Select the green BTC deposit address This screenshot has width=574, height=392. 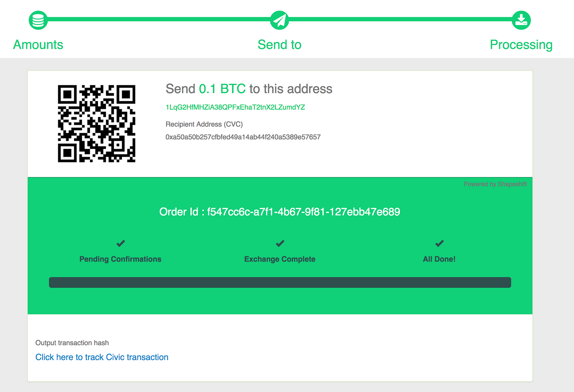coord(235,107)
